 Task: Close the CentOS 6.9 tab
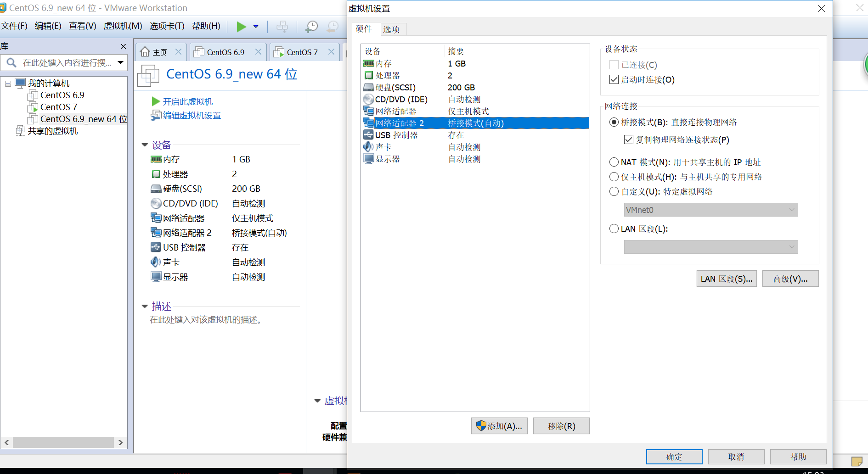259,52
